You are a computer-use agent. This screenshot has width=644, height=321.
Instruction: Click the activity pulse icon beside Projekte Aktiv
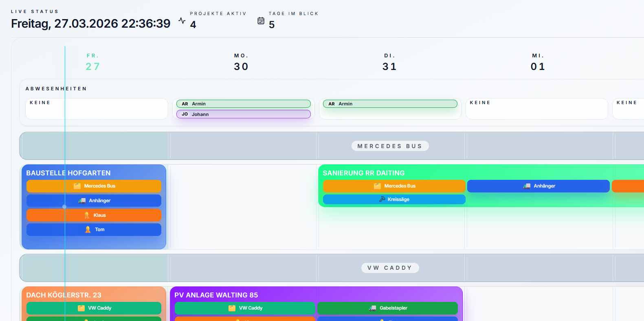point(182,21)
